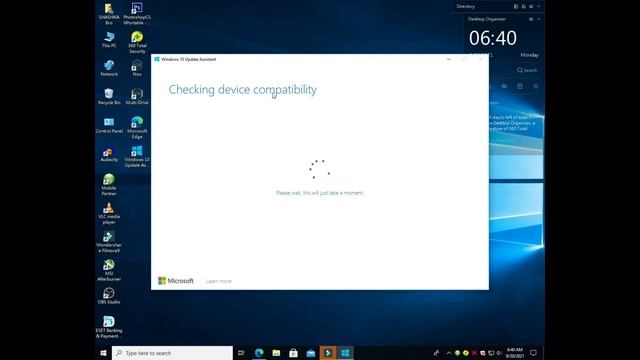Toggle the eye icon in Desktop Organizer

[504, 87]
